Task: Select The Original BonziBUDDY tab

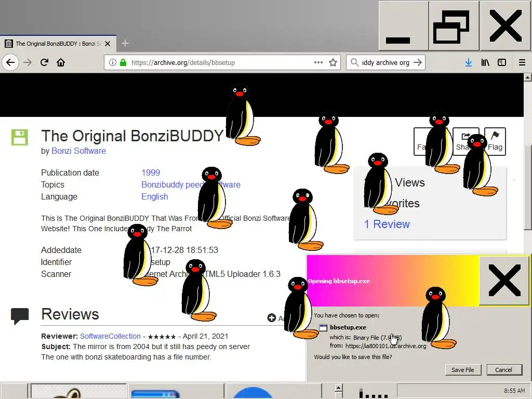Action: pos(58,44)
